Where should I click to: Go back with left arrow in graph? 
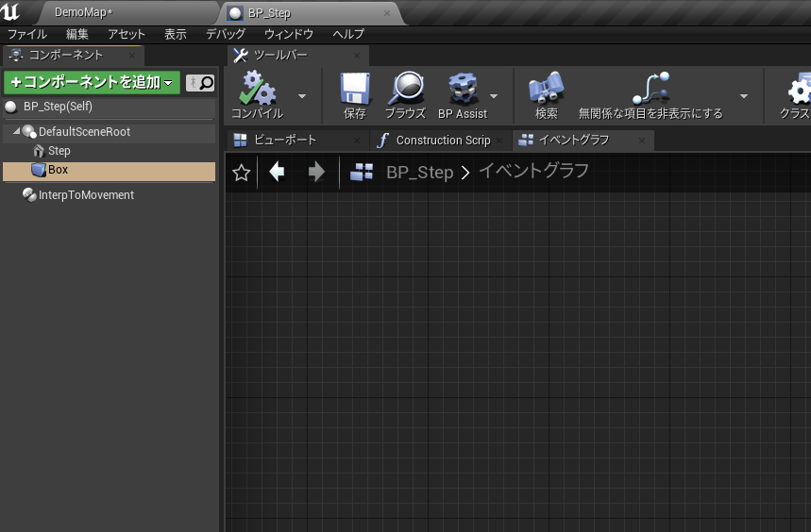(x=278, y=172)
